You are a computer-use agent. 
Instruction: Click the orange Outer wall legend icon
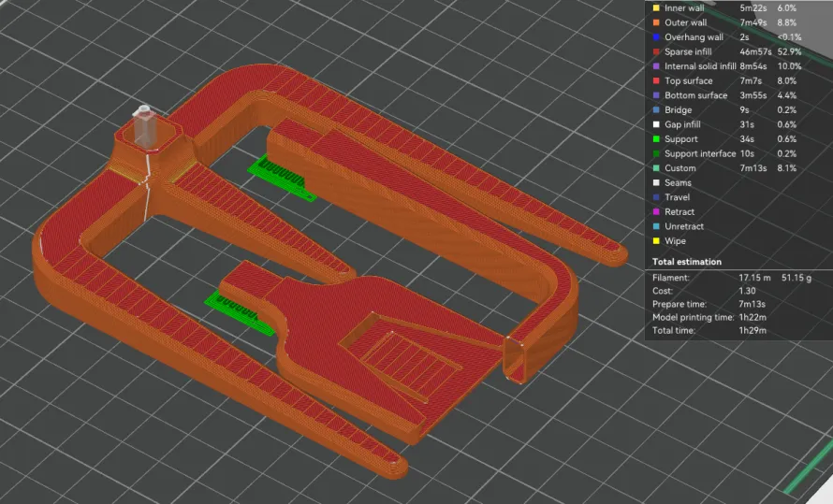[x=656, y=22]
